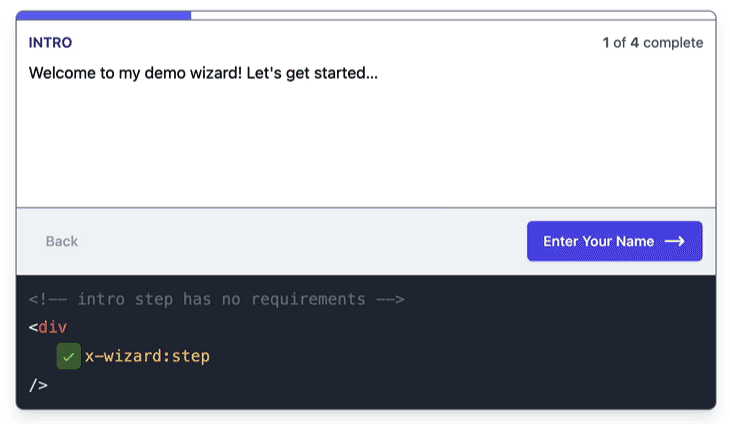Click the Enter Your Name button
This screenshot has width=730, height=424.
pyautogui.click(x=615, y=241)
